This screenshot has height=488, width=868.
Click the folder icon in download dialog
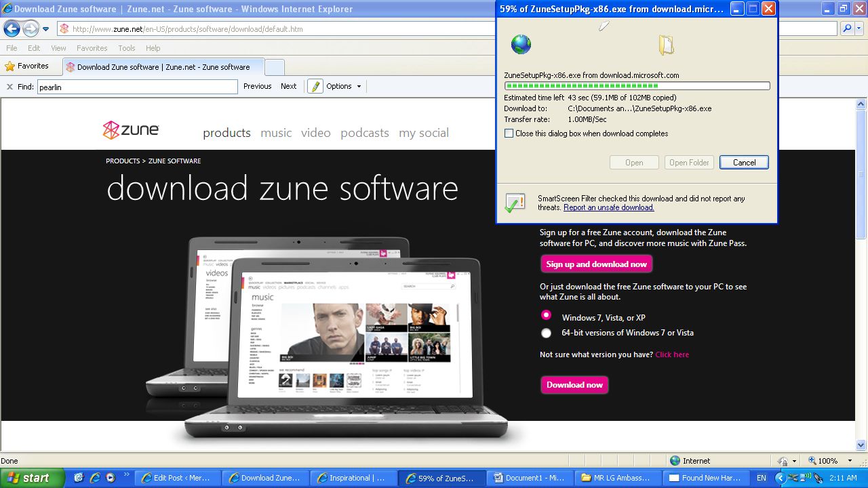point(666,45)
